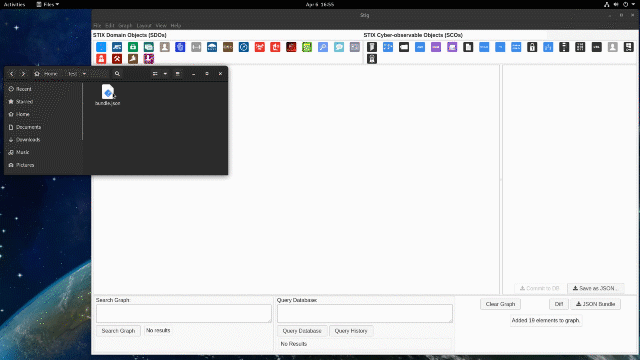Pick the brown Vulnerability SDO icon
The width and height of the screenshot is (640, 360).
click(133, 59)
